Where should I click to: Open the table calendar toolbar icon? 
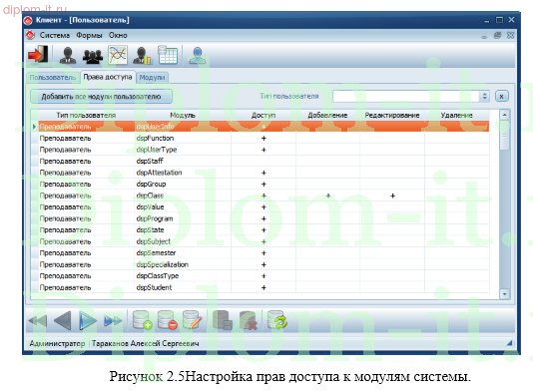pos(168,55)
